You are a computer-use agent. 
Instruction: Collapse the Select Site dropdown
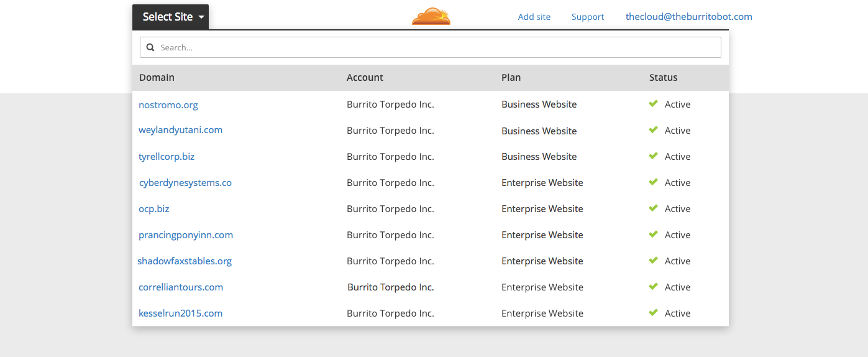tap(170, 17)
